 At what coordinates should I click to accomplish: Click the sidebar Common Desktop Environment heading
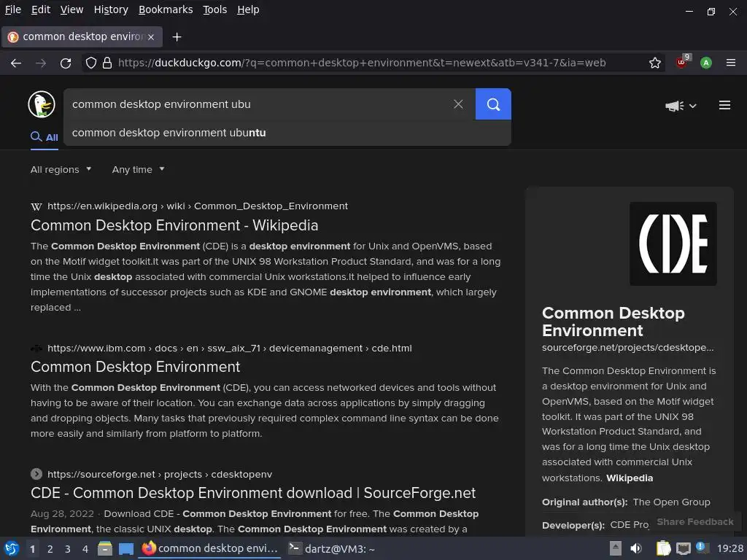[613, 322]
